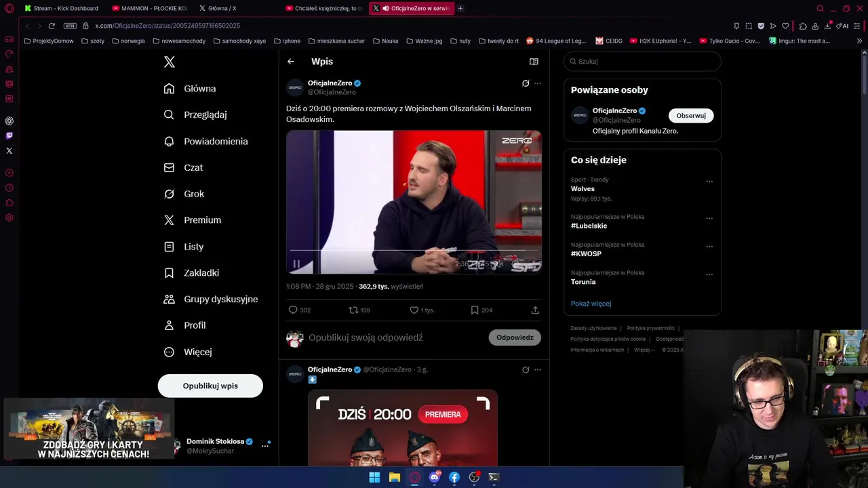
Task: Expand the Więcej menu in sidebar
Action: [x=189, y=352]
